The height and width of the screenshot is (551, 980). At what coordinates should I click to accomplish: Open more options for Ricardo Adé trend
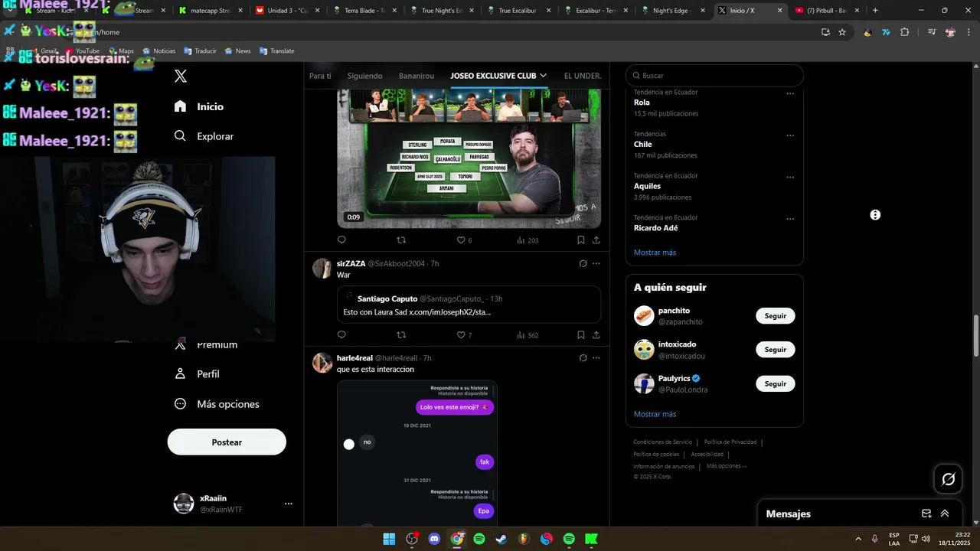790,219
